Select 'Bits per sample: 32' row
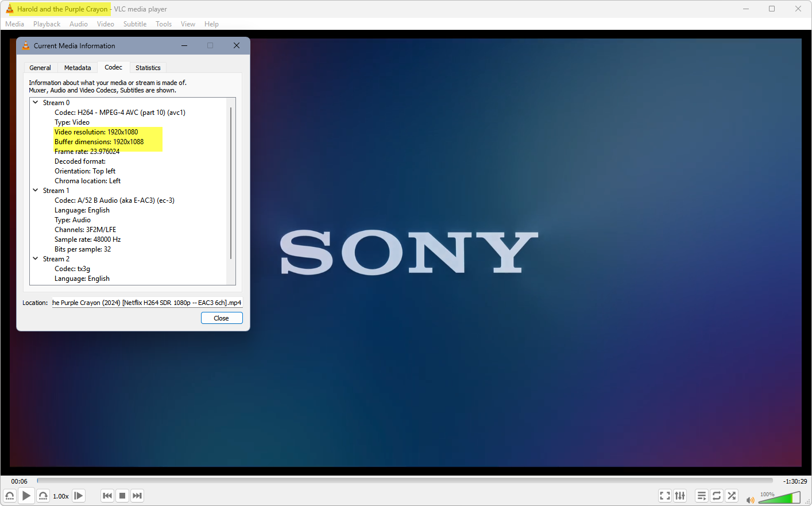The image size is (812, 506). 83,249
